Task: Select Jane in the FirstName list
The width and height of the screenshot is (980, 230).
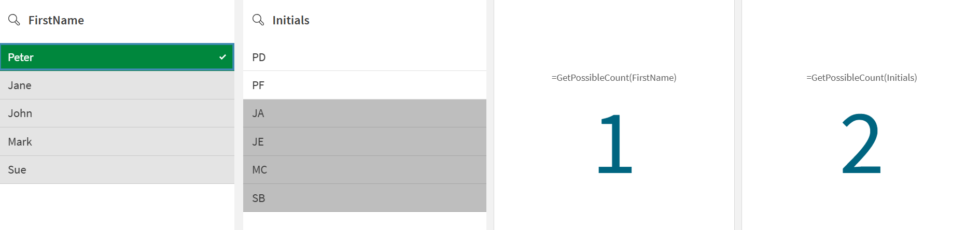Action: (117, 85)
